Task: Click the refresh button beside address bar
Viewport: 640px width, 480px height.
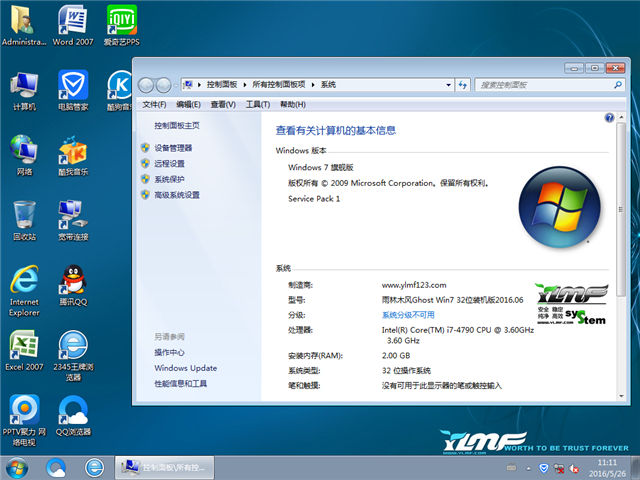Action: click(462, 85)
